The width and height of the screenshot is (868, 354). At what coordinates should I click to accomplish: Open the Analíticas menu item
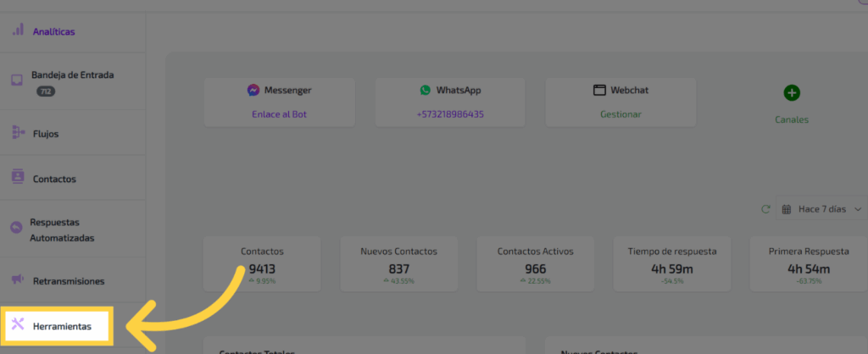coord(54,32)
